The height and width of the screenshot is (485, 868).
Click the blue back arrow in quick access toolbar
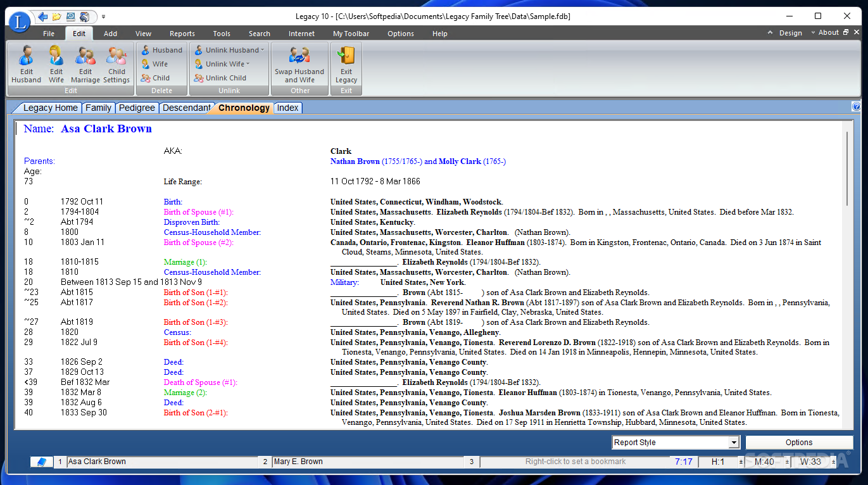pos(42,16)
